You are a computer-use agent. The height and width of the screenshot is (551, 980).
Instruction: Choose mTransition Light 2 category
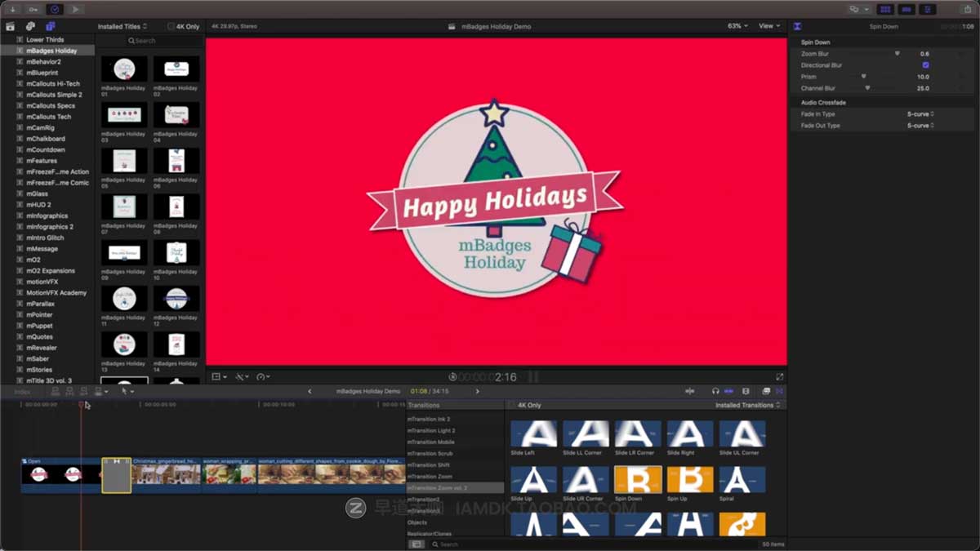coord(431,430)
